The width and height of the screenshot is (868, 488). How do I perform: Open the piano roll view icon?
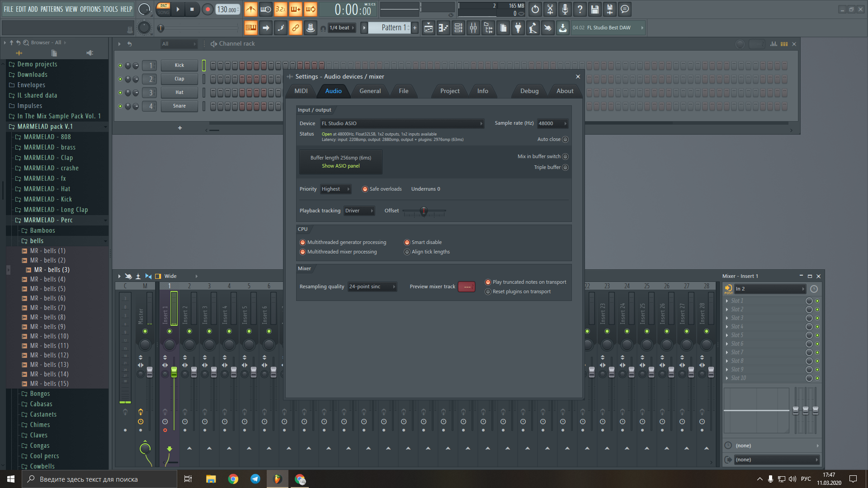[x=443, y=28]
